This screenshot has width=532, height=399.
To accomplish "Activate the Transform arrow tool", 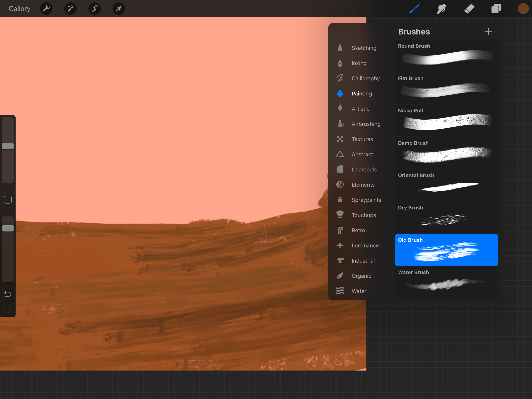I will click(x=119, y=9).
